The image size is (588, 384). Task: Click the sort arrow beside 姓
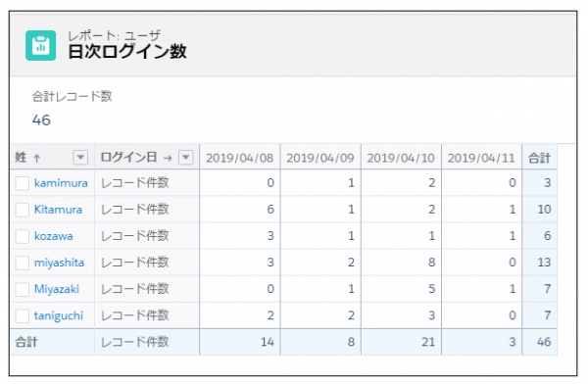tap(37, 159)
